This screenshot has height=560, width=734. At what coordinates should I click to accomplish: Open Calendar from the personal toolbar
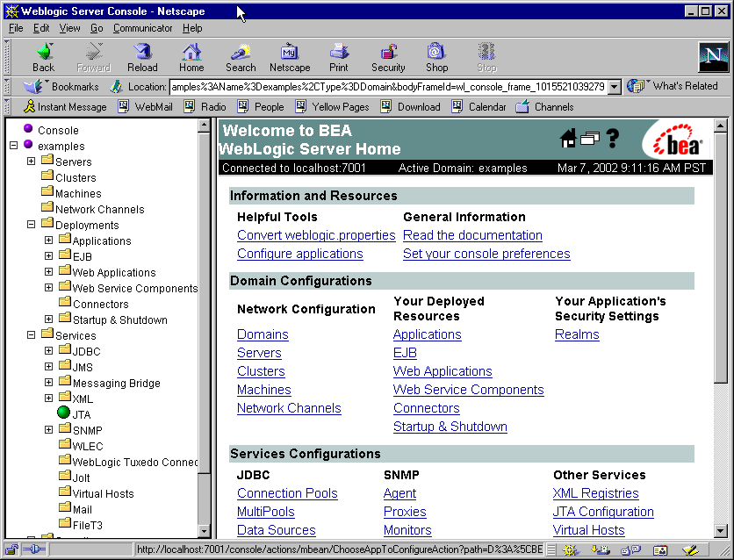tap(479, 107)
